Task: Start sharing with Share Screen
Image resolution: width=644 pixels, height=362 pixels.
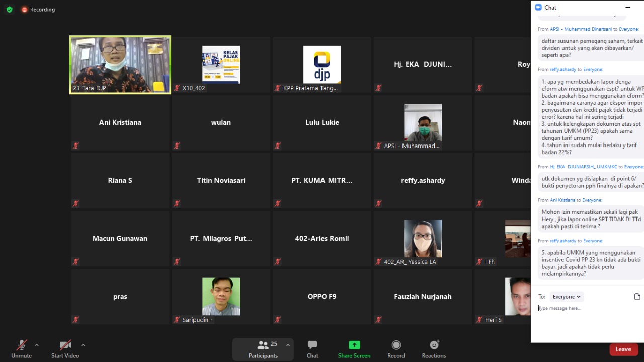Action: click(x=354, y=349)
